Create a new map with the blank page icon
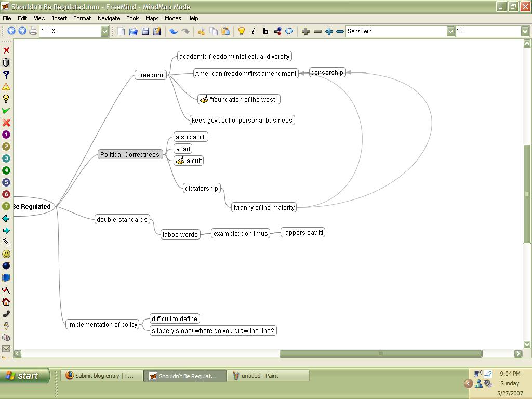532x399 pixels. [121, 32]
